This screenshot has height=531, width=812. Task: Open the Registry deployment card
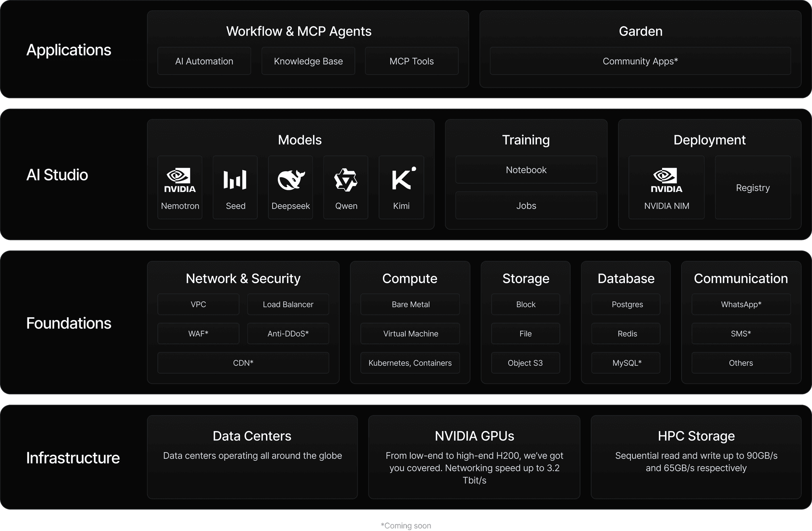[753, 188]
